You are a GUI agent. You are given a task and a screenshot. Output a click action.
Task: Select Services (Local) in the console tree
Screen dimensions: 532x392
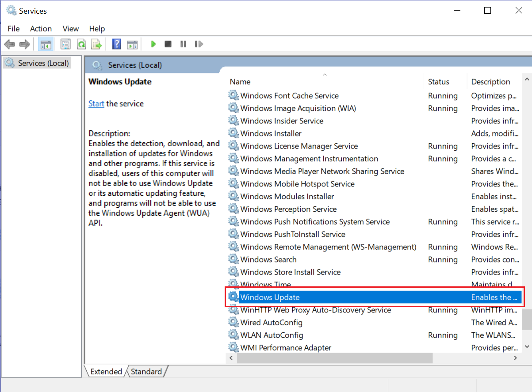(x=36, y=63)
